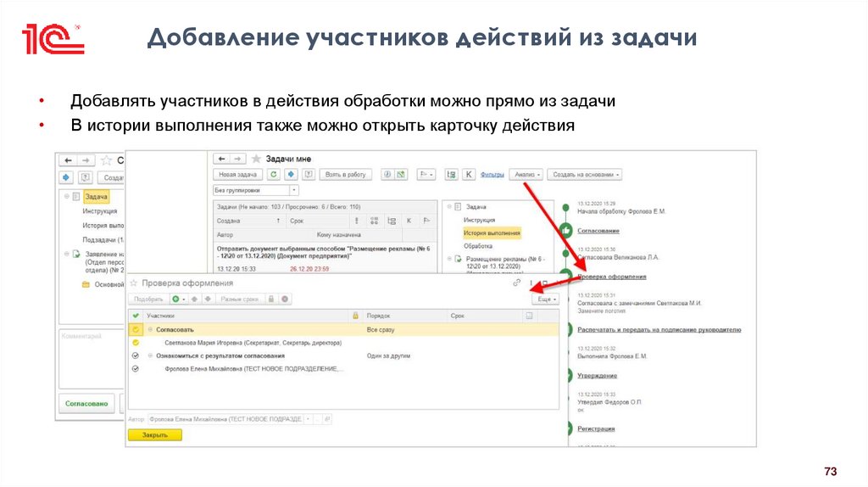Screen dimensions: 868x487
Task: Go forward in Задачи мне window
Action: click(x=237, y=159)
